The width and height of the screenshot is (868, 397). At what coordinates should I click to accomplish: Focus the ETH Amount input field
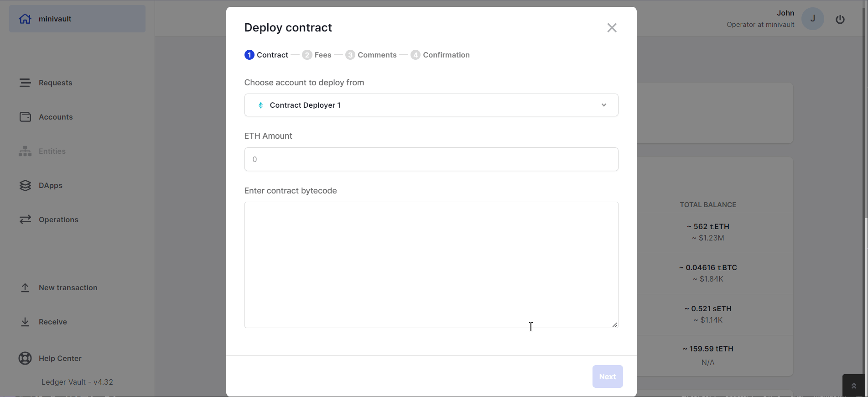tap(431, 159)
